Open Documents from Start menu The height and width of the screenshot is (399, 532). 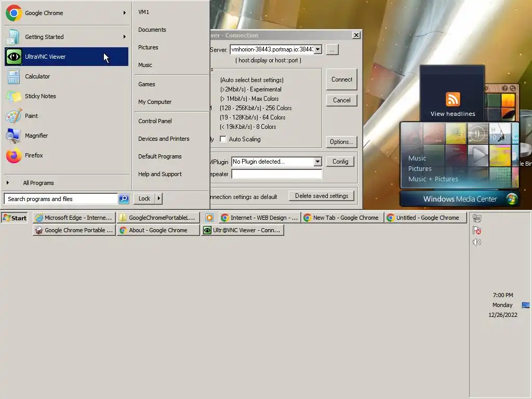pyautogui.click(x=152, y=30)
